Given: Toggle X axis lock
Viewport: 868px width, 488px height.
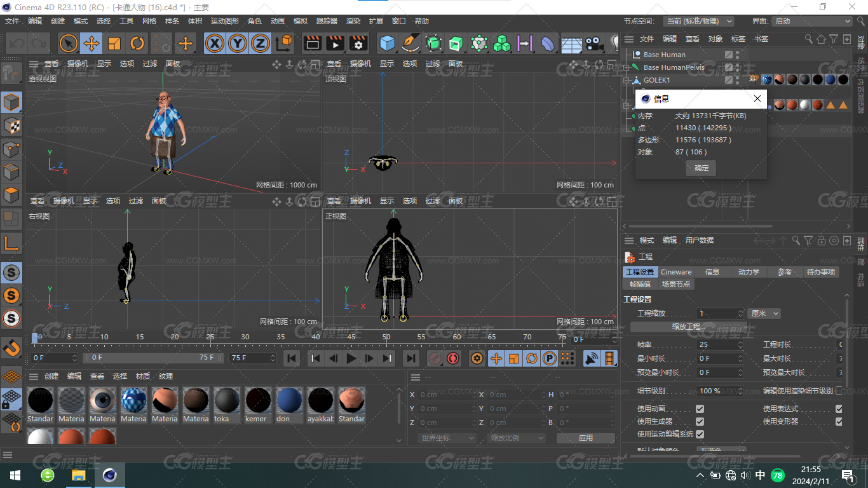Looking at the screenshot, I should [x=215, y=43].
